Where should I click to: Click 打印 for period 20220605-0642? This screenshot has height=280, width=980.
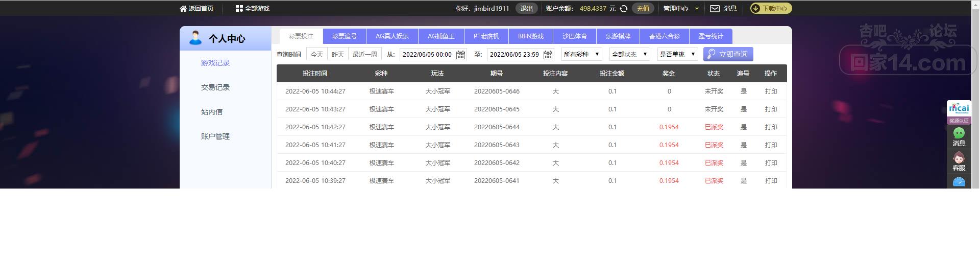coord(771,163)
